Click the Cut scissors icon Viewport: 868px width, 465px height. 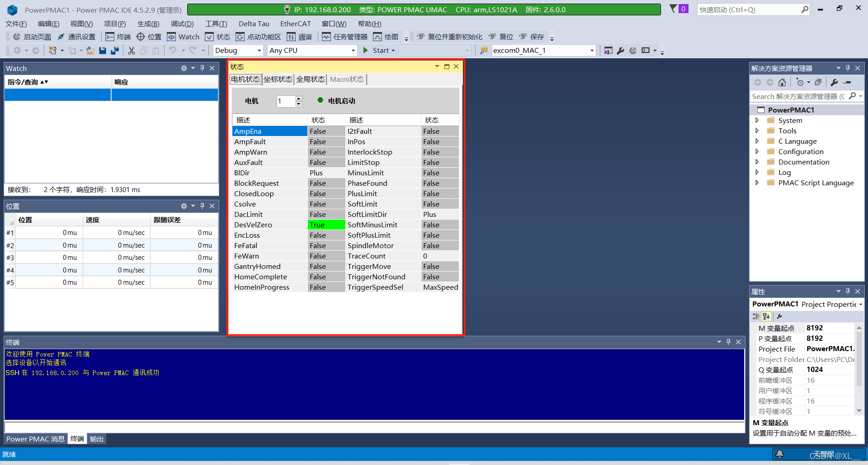[132, 51]
